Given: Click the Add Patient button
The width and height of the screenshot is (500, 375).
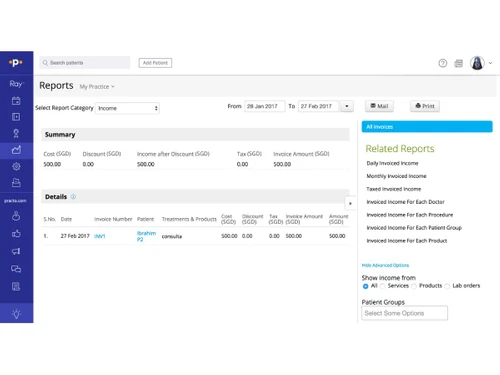Looking at the screenshot, I should (155, 63).
